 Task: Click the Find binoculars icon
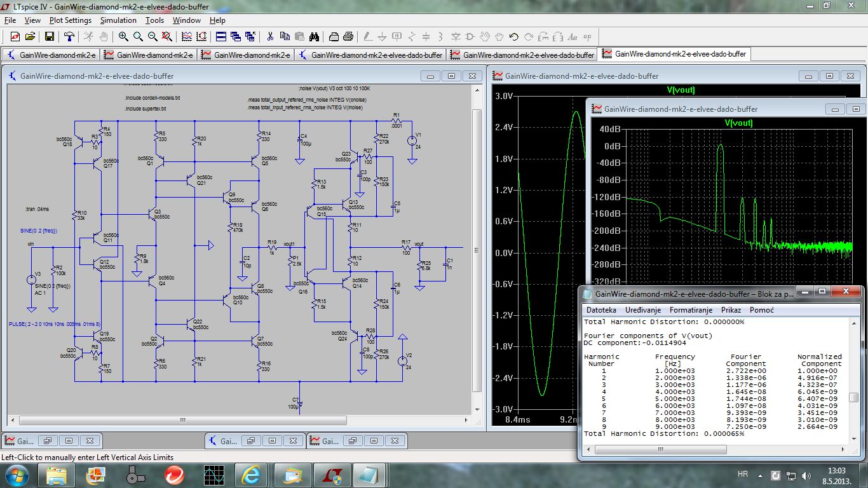pyautogui.click(x=314, y=37)
